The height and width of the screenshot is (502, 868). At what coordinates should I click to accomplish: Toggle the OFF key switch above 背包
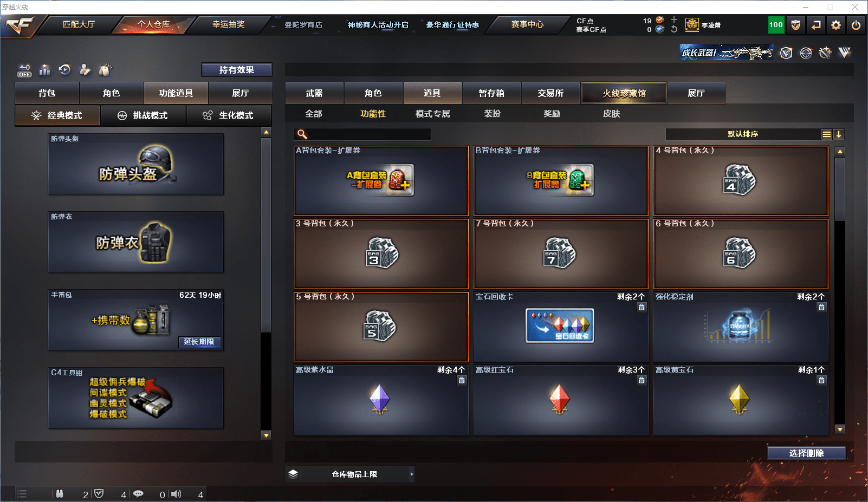(x=24, y=70)
